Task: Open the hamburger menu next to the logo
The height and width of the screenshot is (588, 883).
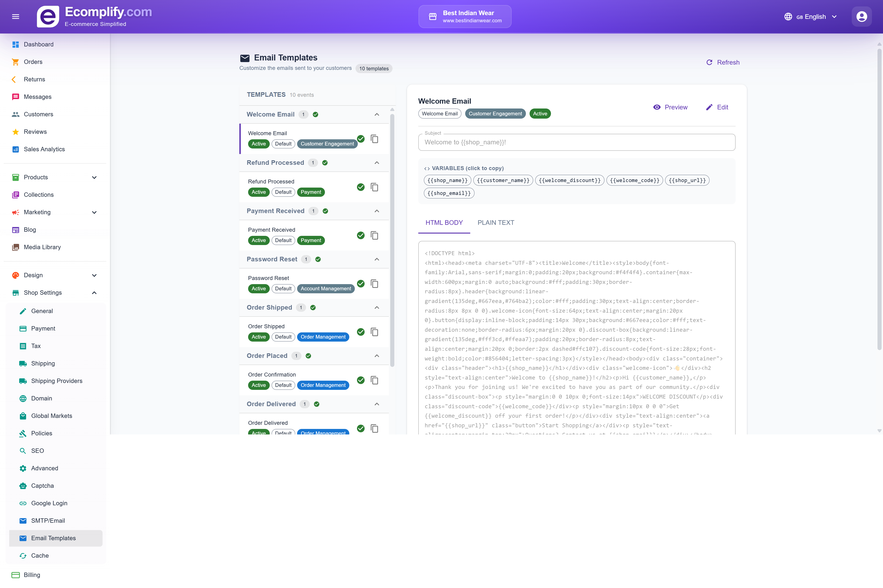Action: point(16,16)
